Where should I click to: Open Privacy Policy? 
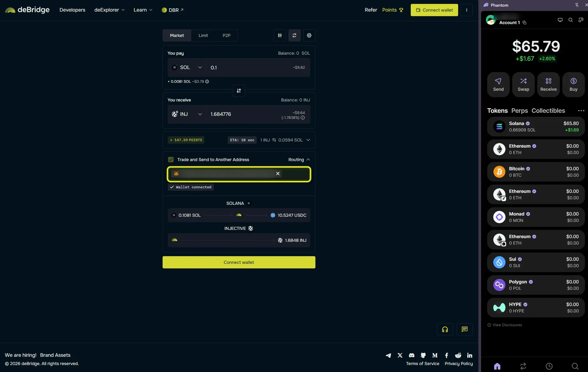[459, 364]
